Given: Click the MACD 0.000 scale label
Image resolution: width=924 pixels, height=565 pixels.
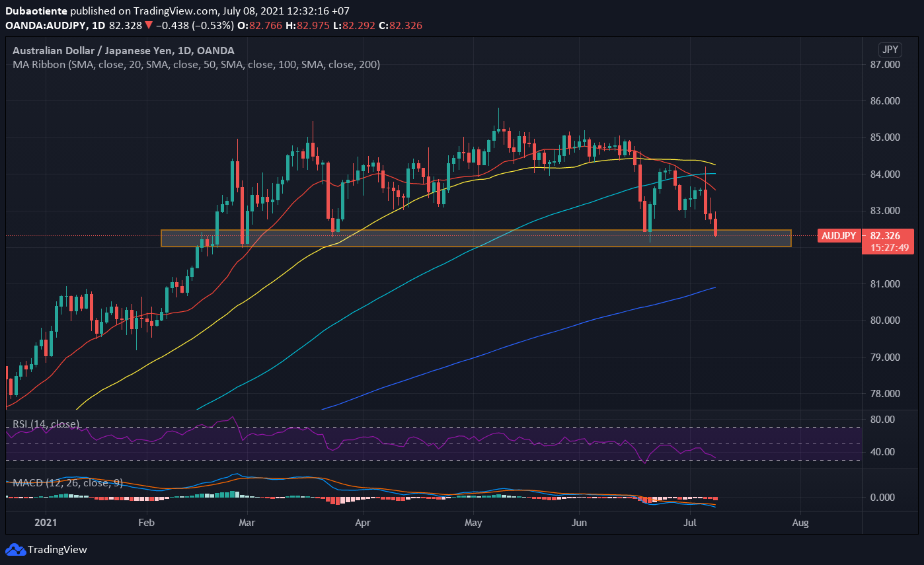Looking at the screenshot, I should click(883, 497).
